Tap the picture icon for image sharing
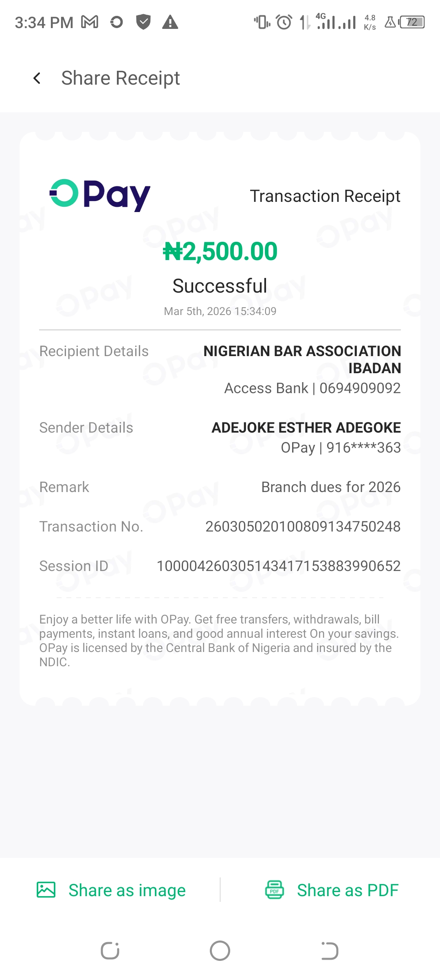The height and width of the screenshot is (980, 440). tap(46, 890)
